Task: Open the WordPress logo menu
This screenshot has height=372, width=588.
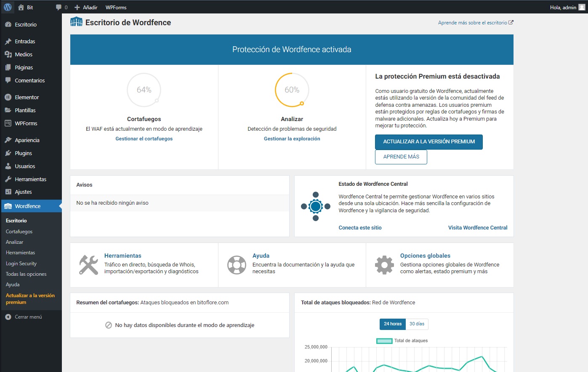Action: tap(8, 7)
